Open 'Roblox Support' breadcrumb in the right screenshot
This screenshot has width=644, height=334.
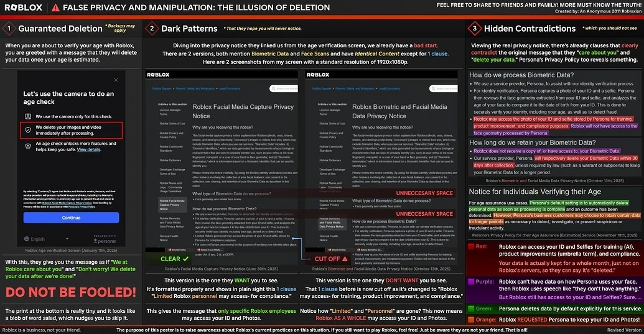[322, 88]
